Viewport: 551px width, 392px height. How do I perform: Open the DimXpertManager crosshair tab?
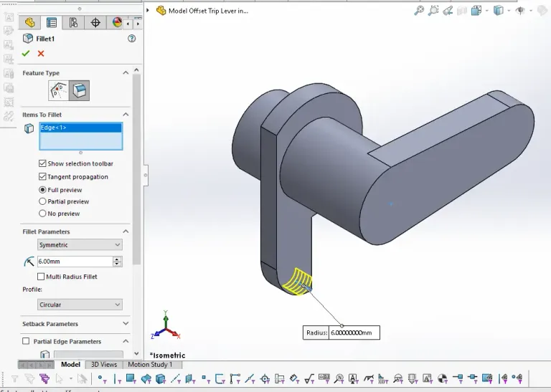tap(95, 23)
